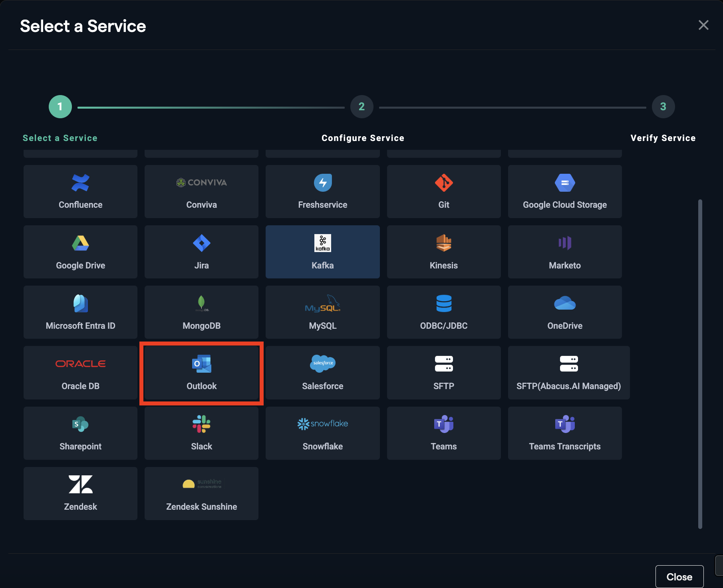Choose the SFTP(Abacus.AI Managed) option
The width and height of the screenshot is (723, 588).
(568, 373)
